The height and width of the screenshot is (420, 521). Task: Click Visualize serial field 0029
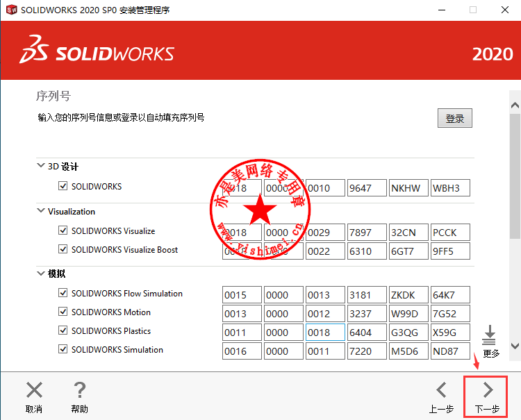(325, 233)
